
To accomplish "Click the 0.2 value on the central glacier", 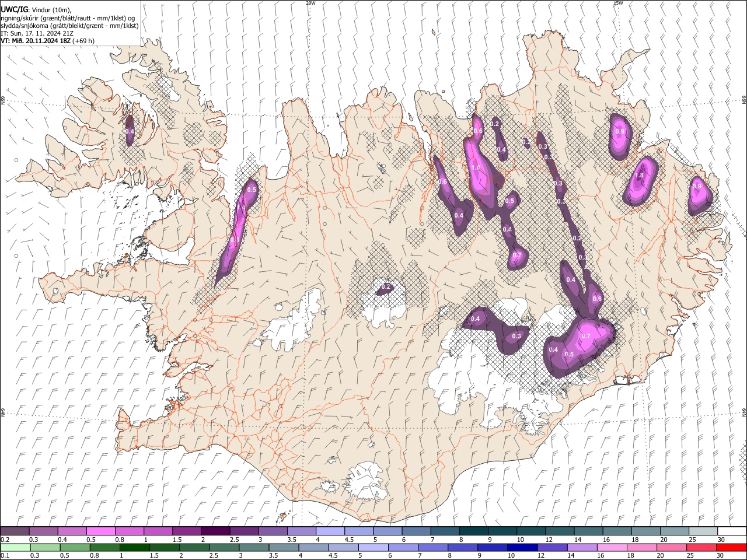I will pyautogui.click(x=385, y=287).
